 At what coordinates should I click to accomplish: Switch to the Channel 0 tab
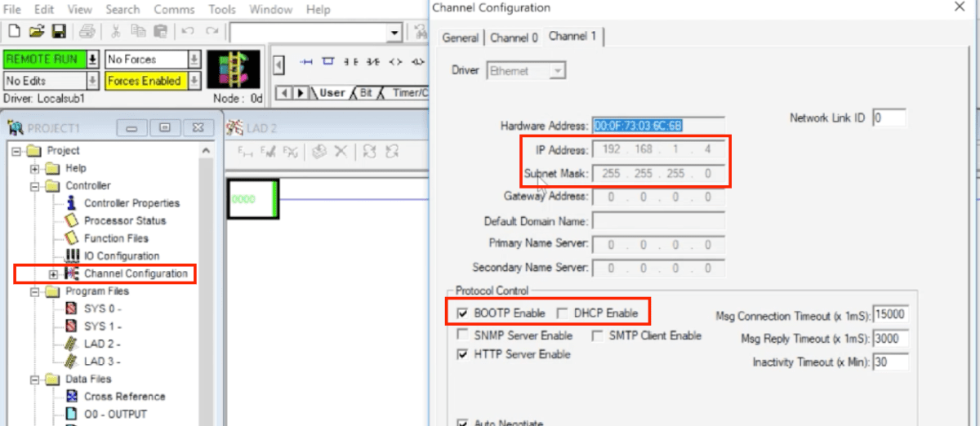coord(514,38)
